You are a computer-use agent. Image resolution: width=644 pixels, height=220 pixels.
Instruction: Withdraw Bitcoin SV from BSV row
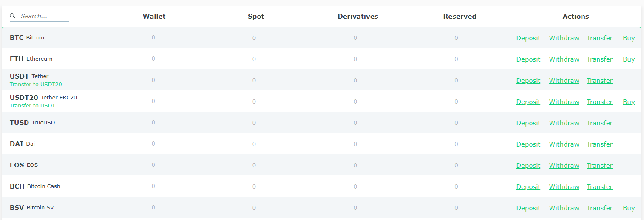click(564, 208)
